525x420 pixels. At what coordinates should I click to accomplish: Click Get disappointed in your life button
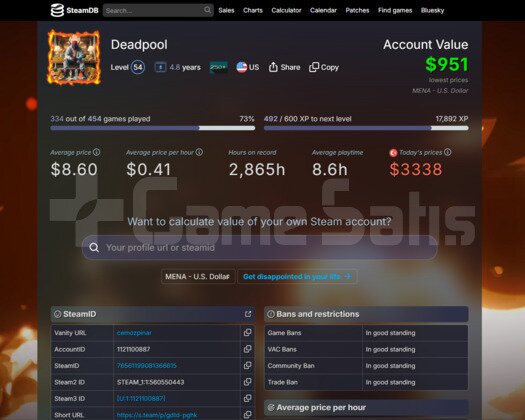(x=297, y=277)
